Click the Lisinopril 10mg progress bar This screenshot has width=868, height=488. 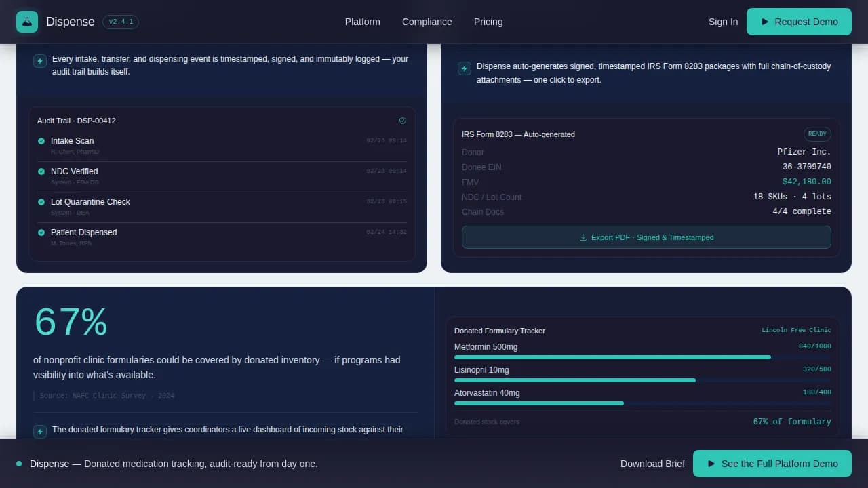pos(643,380)
